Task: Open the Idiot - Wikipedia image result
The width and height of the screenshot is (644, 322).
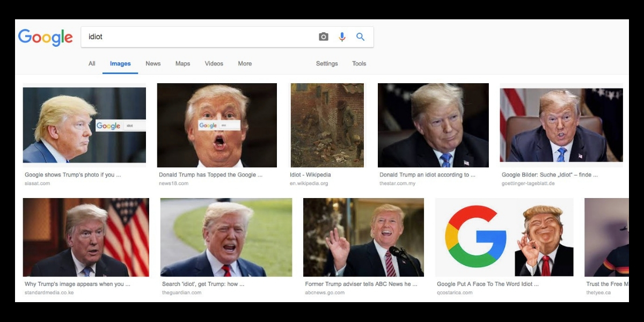Action: click(x=327, y=125)
